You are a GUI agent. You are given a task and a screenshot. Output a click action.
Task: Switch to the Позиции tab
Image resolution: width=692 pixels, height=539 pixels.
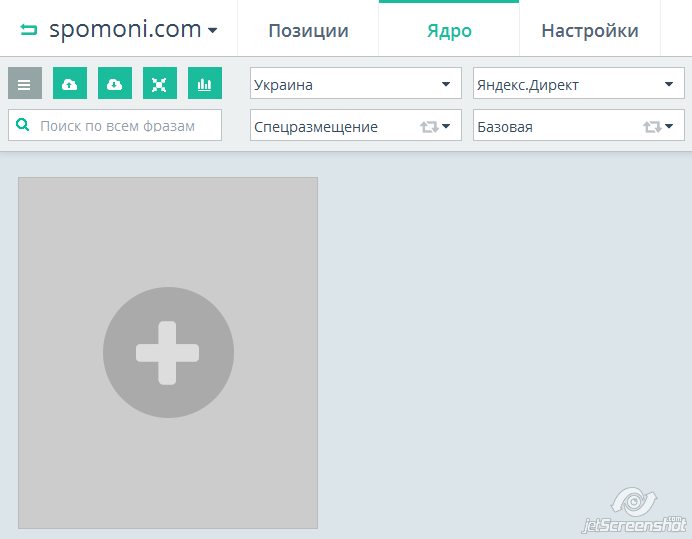[x=308, y=30]
